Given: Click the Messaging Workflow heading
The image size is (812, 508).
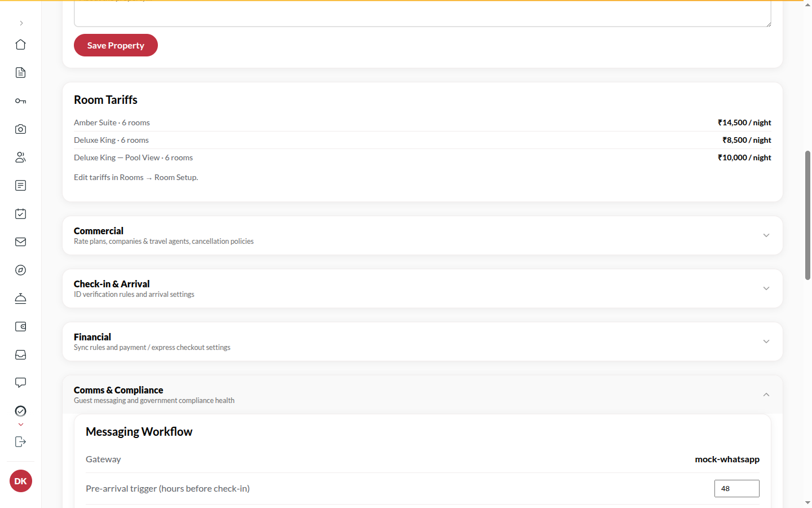Looking at the screenshot, I should coord(139,432).
